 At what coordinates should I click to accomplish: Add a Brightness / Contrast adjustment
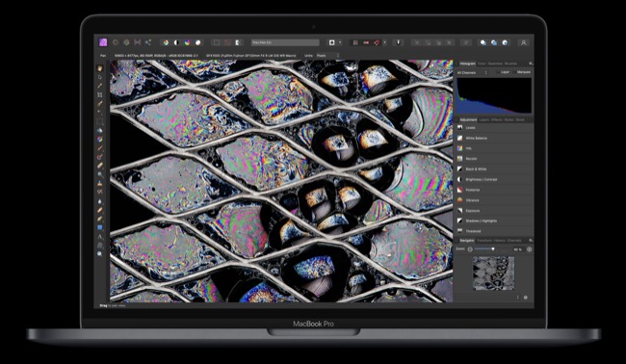(x=494, y=180)
